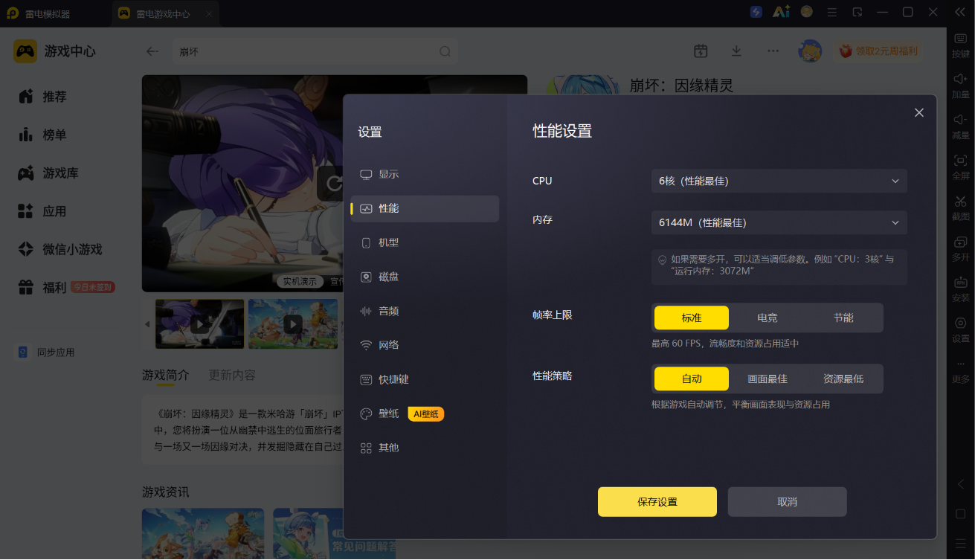Open the title bar hamburger menu
Image resolution: width=975 pixels, height=560 pixels.
(x=832, y=12)
